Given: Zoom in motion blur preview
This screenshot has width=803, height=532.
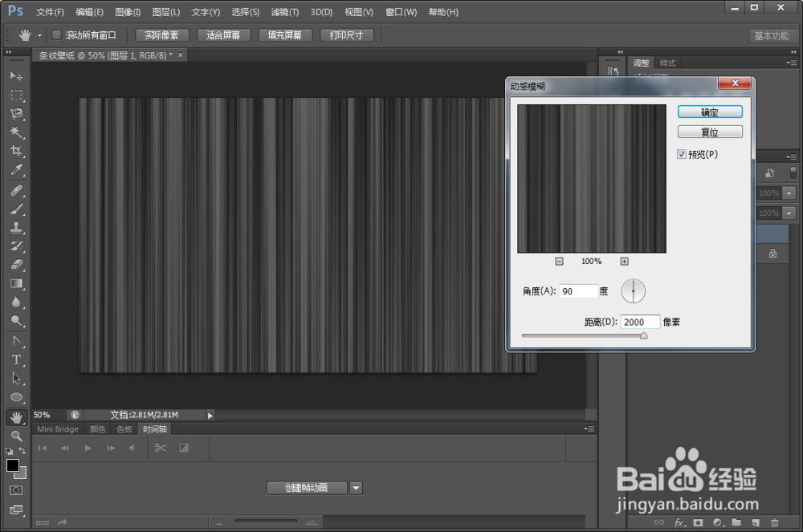Looking at the screenshot, I should (x=624, y=262).
